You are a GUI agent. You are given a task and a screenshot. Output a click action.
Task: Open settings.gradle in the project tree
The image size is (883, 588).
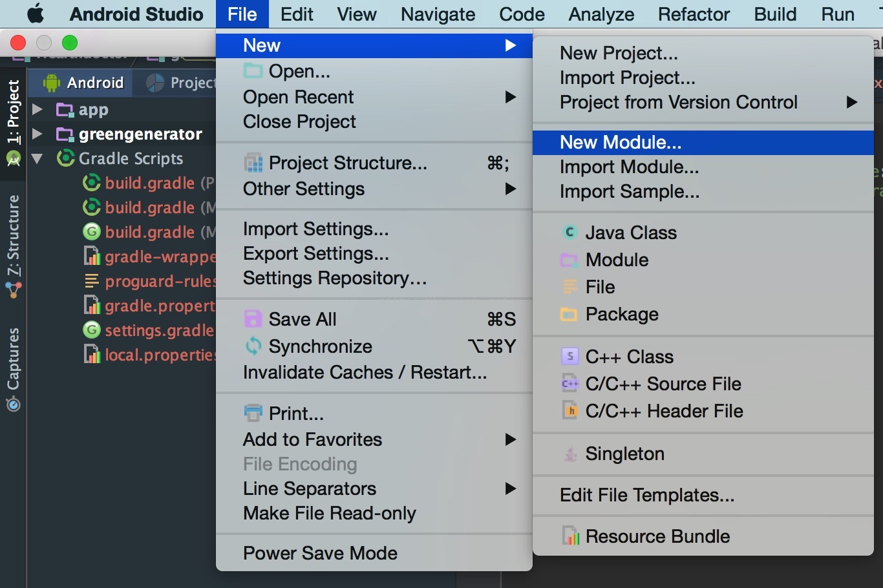coord(158,331)
